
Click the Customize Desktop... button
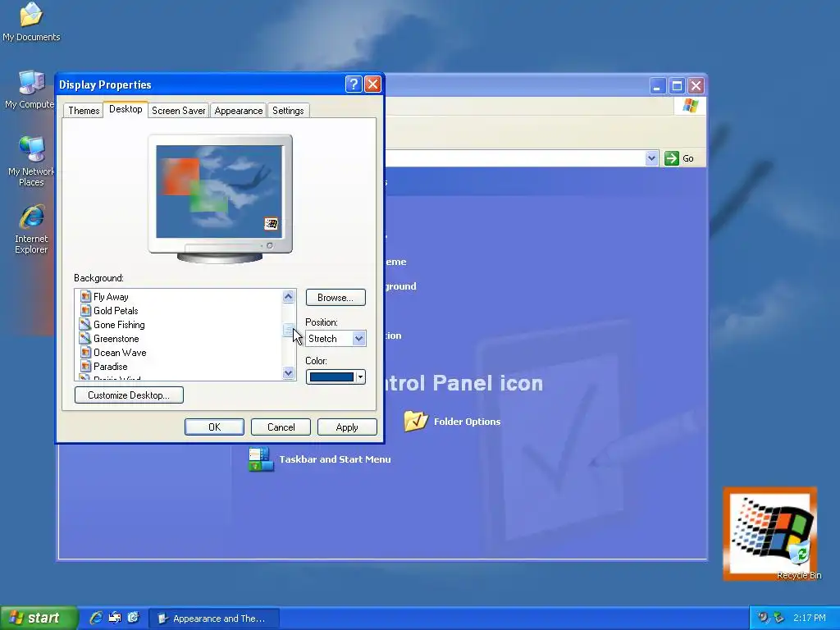[129, 395]
